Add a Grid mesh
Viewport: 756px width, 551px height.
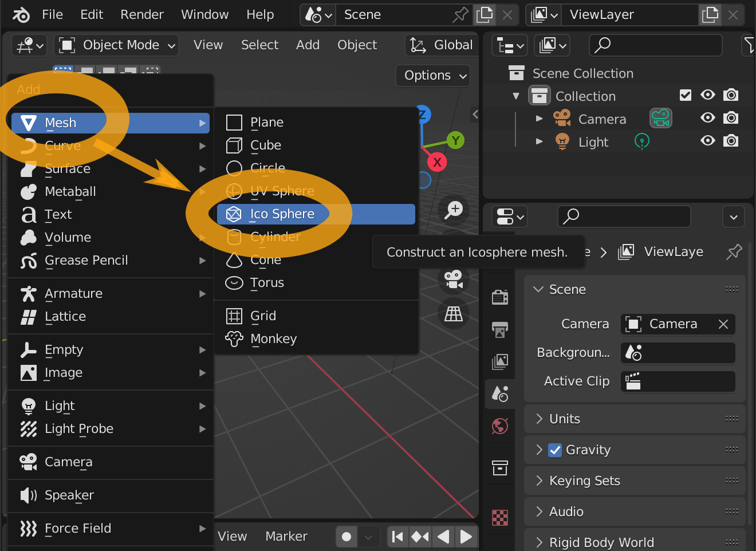click(316, 316)
